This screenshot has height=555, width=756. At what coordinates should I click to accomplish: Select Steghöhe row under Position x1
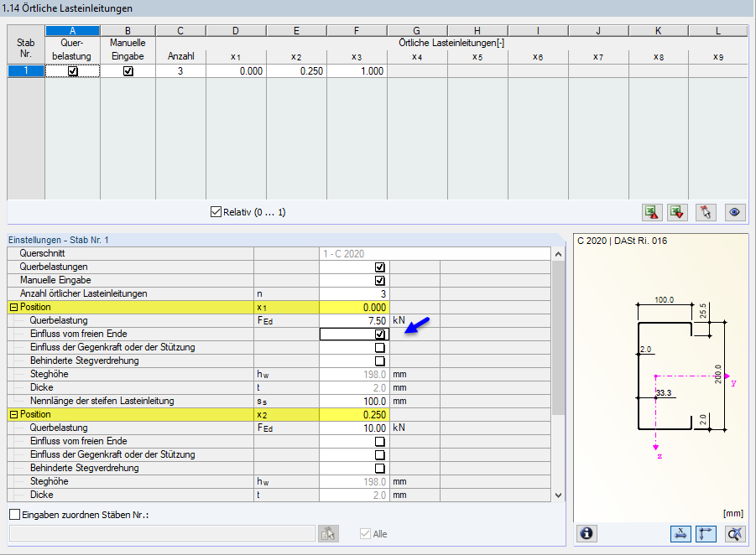point(279,375)
